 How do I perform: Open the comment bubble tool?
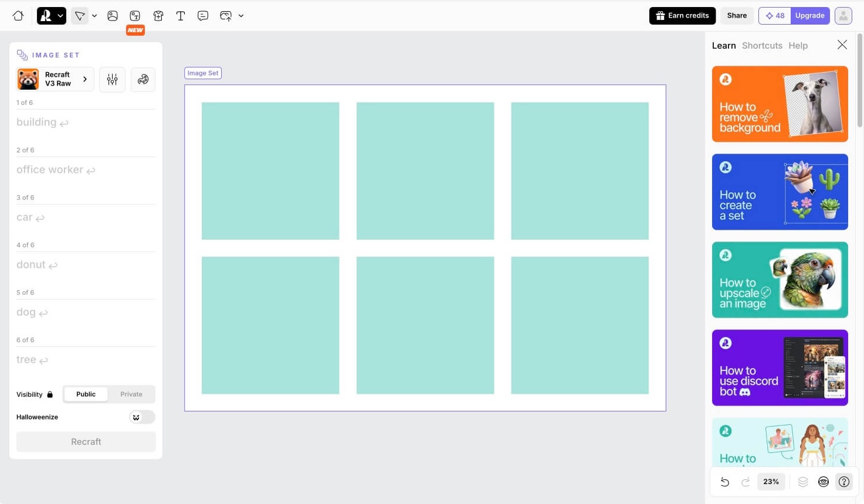point(203,16)
